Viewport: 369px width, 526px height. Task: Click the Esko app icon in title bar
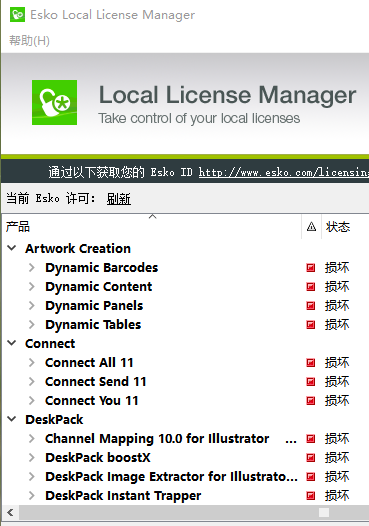(x=17, y=15)
